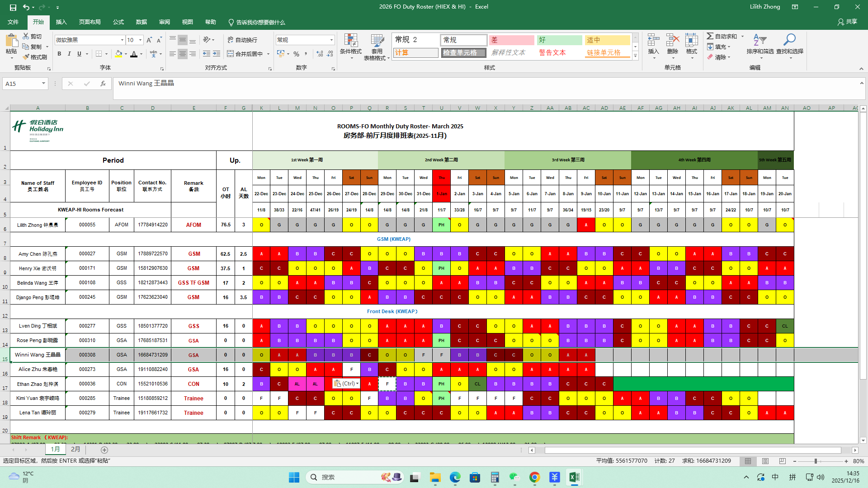Click the Sort and Filter icon
Viewport: 868px width, 488px height.
(759, 41)
